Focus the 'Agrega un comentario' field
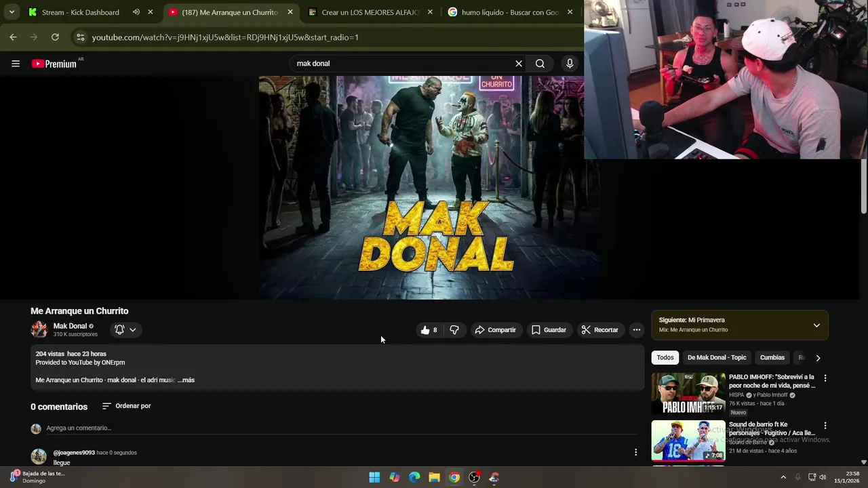This screenshot has width=868, height=488. [x=342, y=428]
